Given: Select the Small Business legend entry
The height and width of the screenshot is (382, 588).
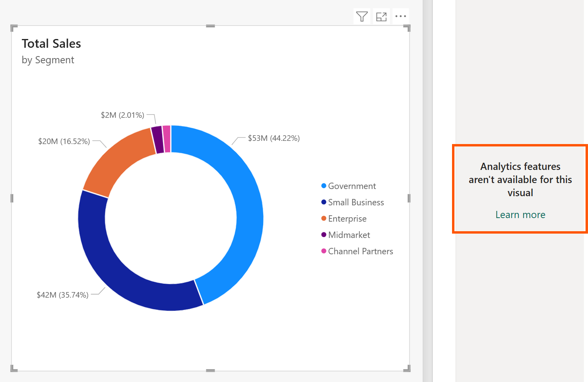Looking at the screenshot, I should [x=356, y=202].
